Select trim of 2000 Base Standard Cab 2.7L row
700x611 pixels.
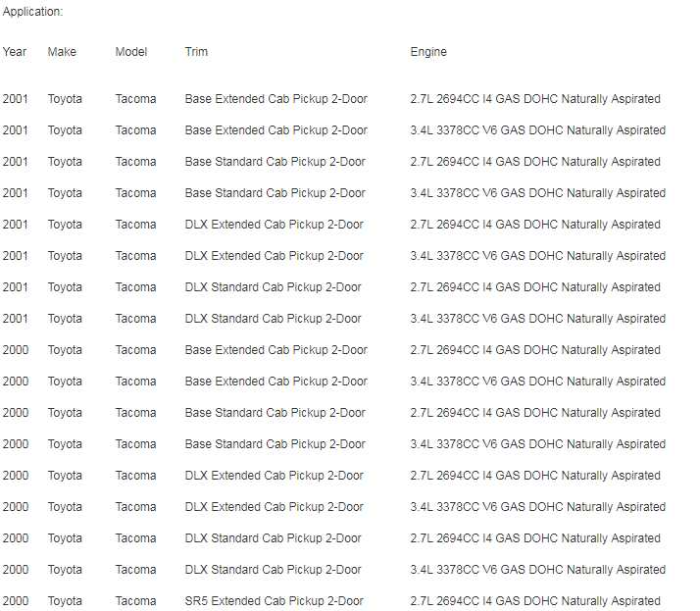pyautogui.click(x=275, y=413)
